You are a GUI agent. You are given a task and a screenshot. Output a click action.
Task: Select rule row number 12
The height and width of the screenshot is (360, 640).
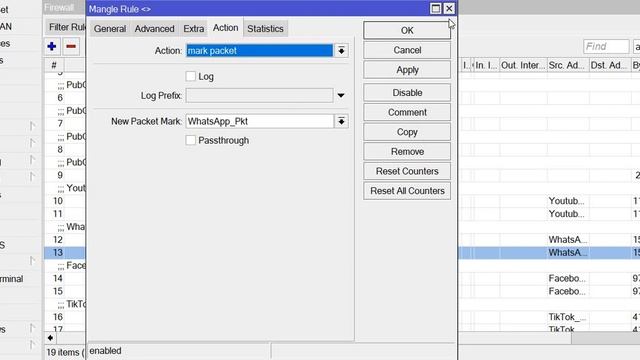pyautogui.click(x=58, y=240)
